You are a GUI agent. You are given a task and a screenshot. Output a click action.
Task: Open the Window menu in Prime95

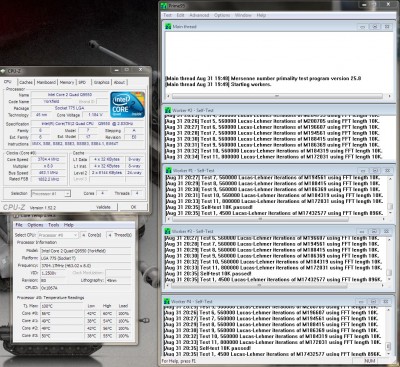click(243, 15)
